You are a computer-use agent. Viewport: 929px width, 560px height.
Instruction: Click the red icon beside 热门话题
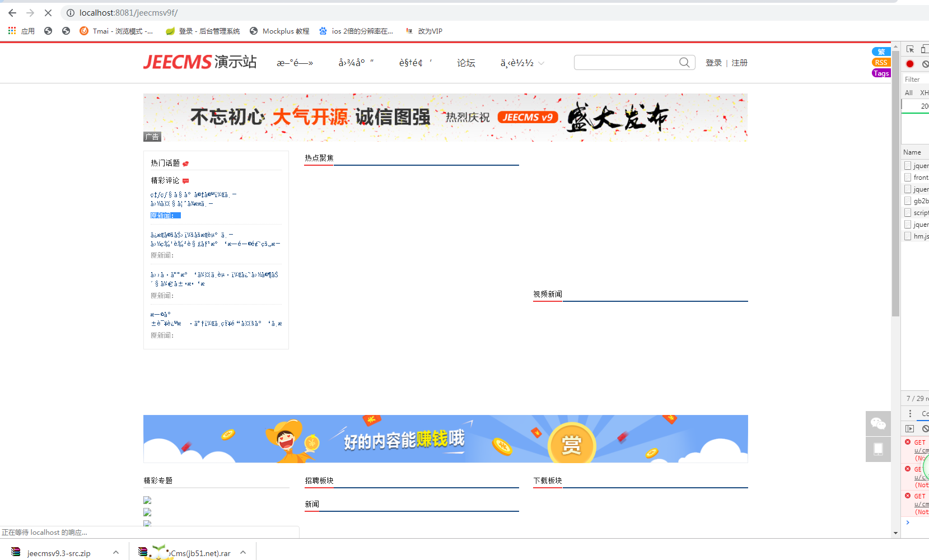point(186,164)
